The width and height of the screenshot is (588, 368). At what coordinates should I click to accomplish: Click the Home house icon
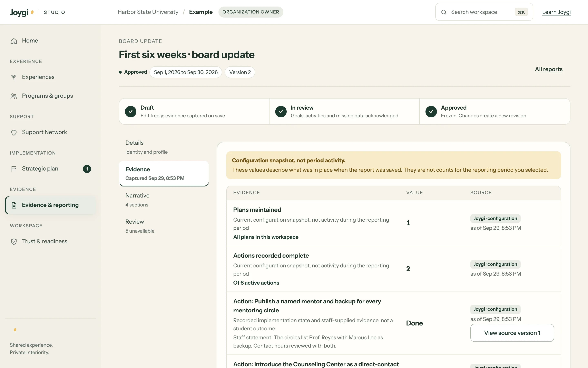click(x=14, y=41)
